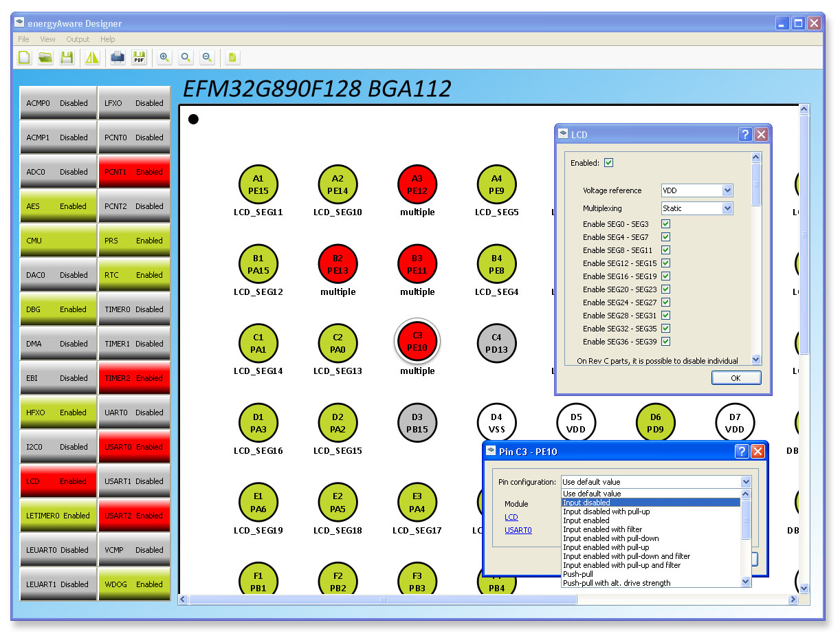
Task: Toggle the Enable SEG0 - SEG3 checkbox
Action: point(665,224)
